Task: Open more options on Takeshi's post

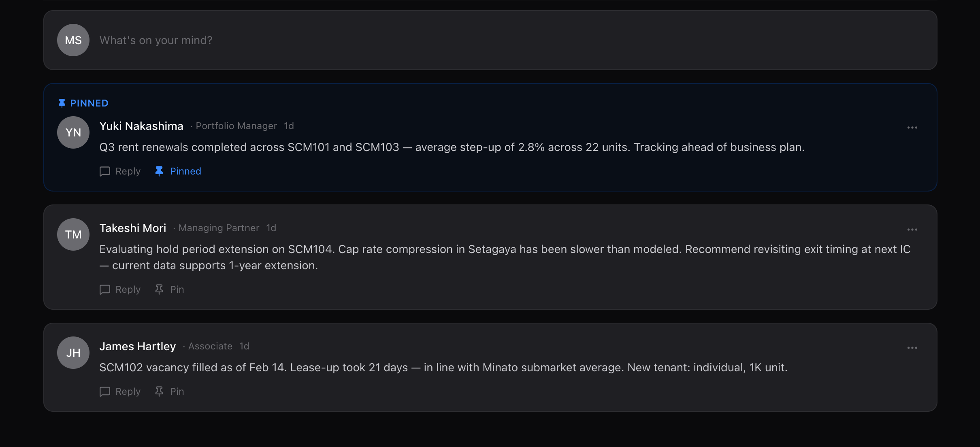Action: 912,230
